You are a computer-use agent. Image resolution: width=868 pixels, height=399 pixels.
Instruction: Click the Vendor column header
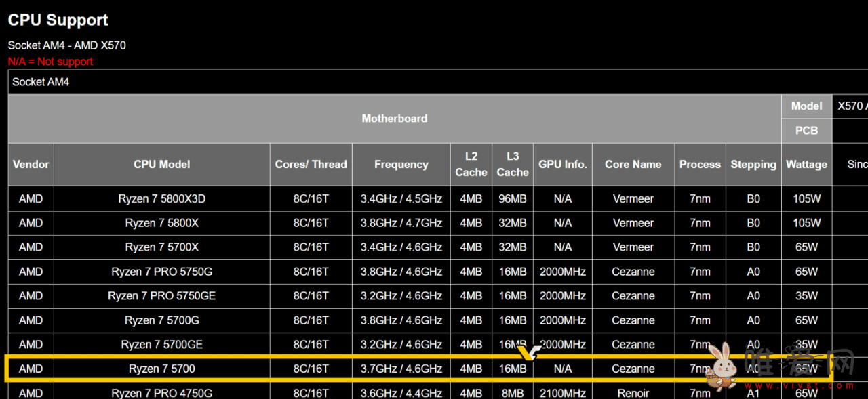point(31,165)
